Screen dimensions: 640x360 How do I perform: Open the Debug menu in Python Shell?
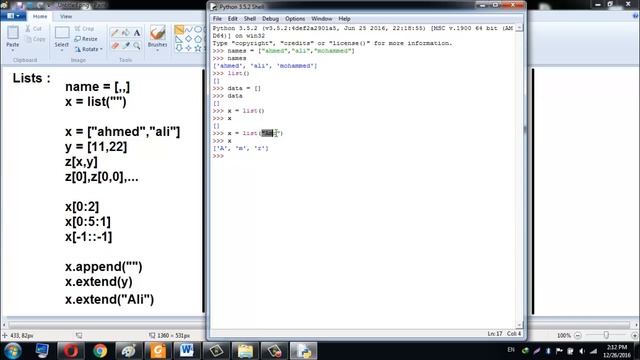click(270, 19)
